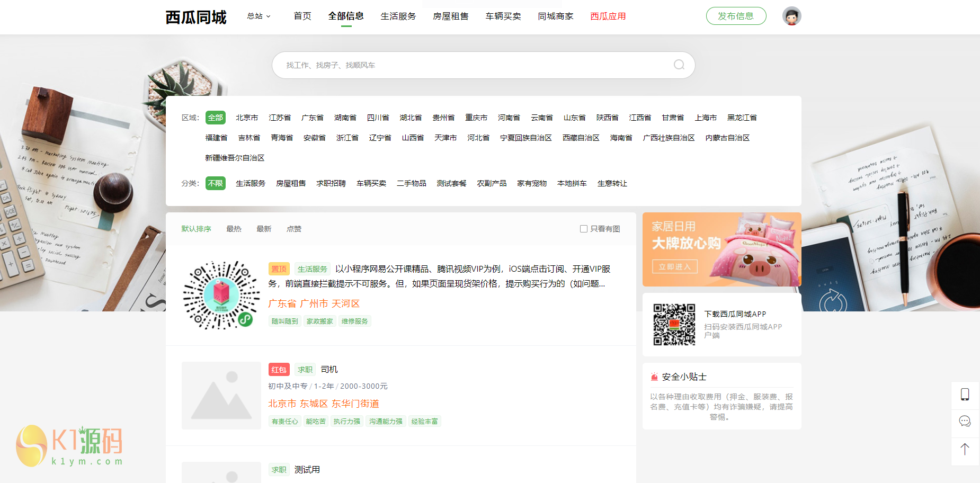Open the 司机 job listing link
This screenshot has height=483, width=980.
point(329,370)
